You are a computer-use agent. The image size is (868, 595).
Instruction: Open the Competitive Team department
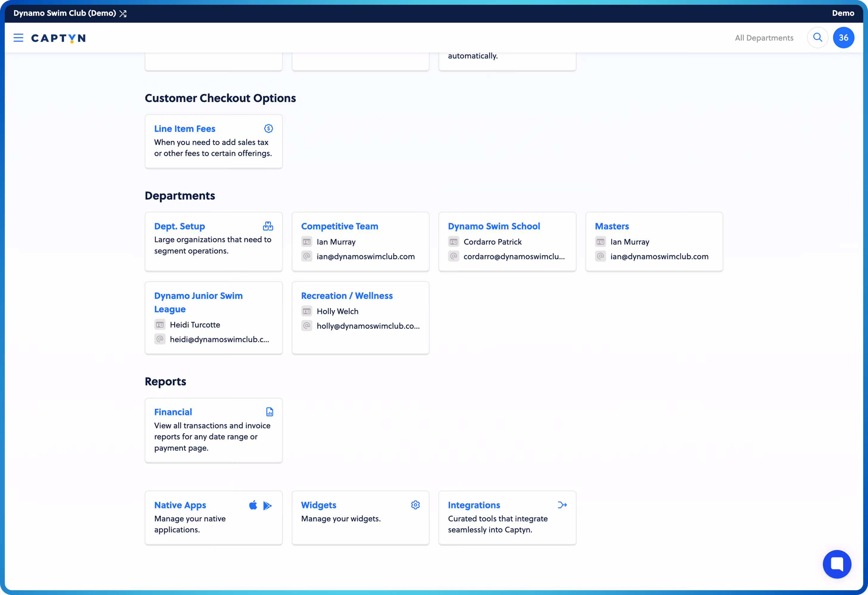pos(340,226)
